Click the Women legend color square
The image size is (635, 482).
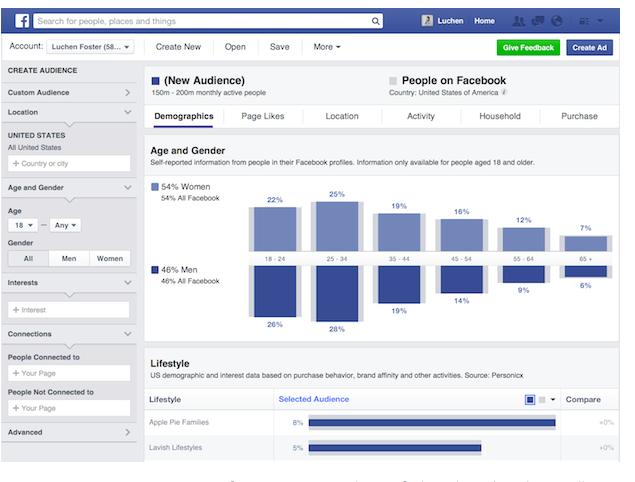coord(155,187)
